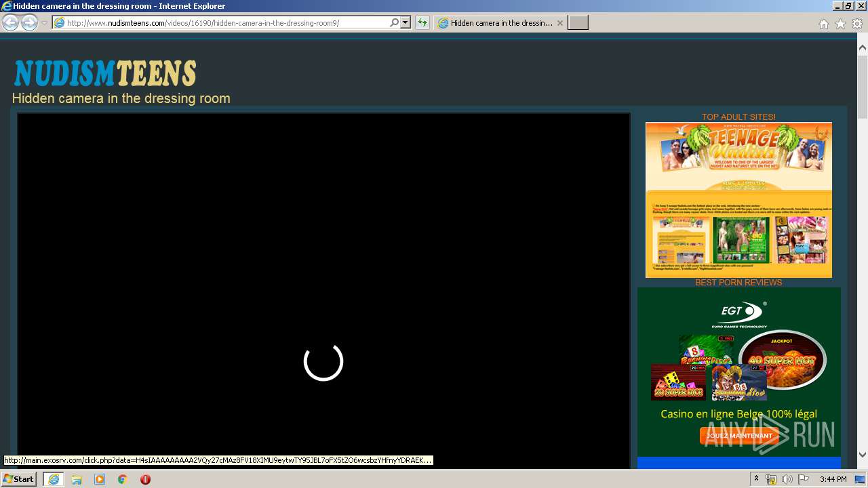Image resolution: width=868 pixels, height=488 pixels.
Task: Click the vertical scrollbar thumb
Action: tap(863, 86)
